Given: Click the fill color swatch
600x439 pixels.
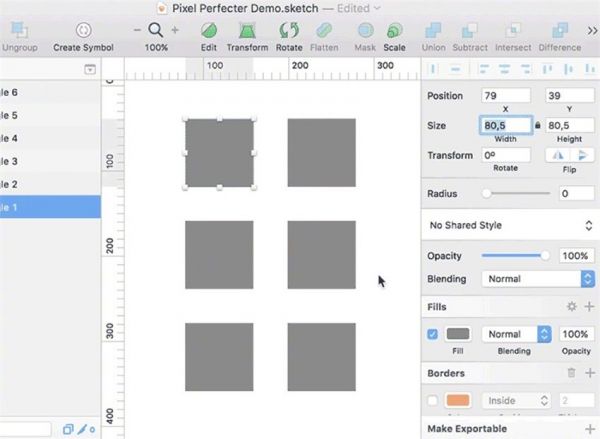Looking at the screenshot, I should (x=458, y=334).
